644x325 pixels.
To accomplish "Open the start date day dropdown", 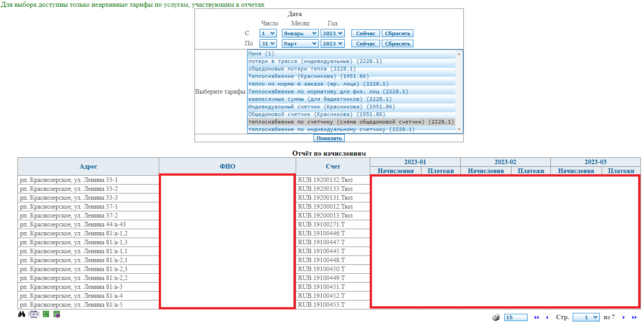I will [268, 33].
